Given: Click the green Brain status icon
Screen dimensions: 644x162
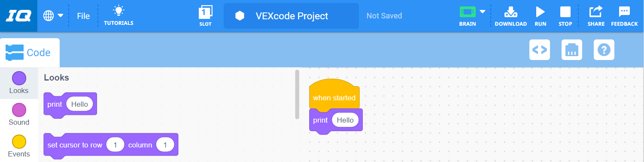Looking at the screenshot, I should tap(468, 12).
